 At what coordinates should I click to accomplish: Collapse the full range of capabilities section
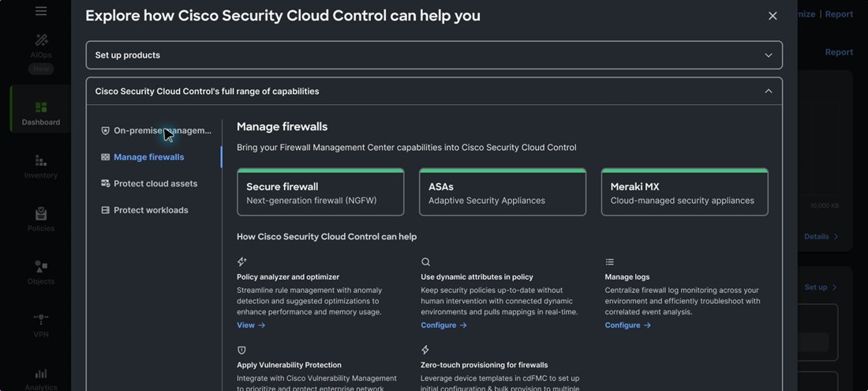[434, 91]
